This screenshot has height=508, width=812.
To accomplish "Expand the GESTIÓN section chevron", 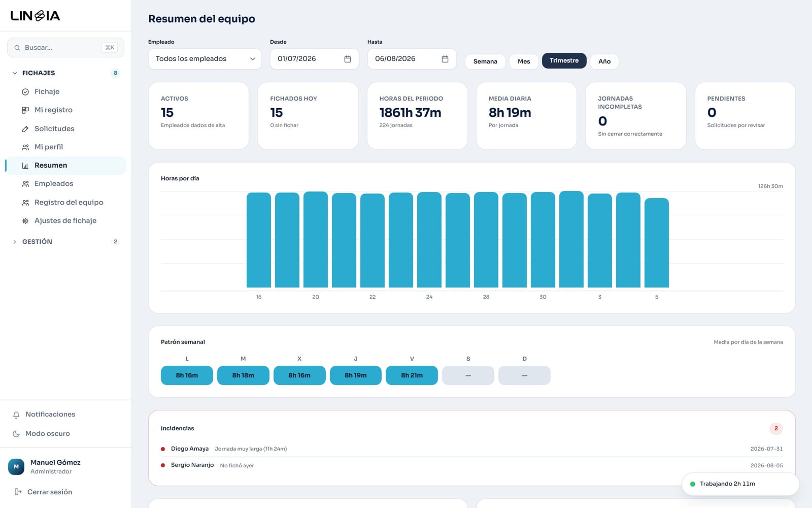I will coord(15,242).
